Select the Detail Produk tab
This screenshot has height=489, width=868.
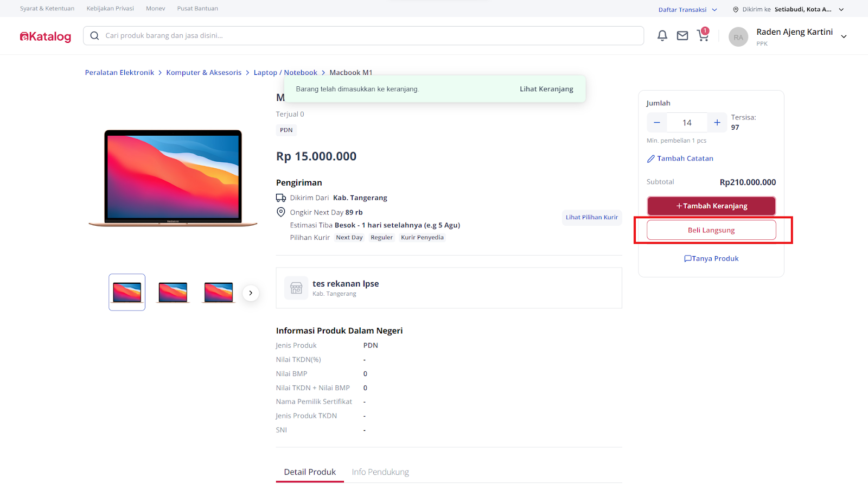coord(310,472)
